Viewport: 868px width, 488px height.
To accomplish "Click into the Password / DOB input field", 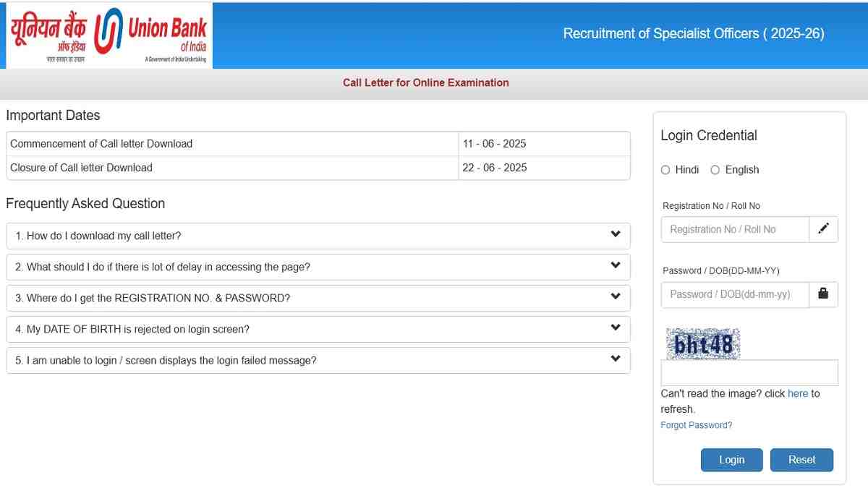I will (734, 294).
